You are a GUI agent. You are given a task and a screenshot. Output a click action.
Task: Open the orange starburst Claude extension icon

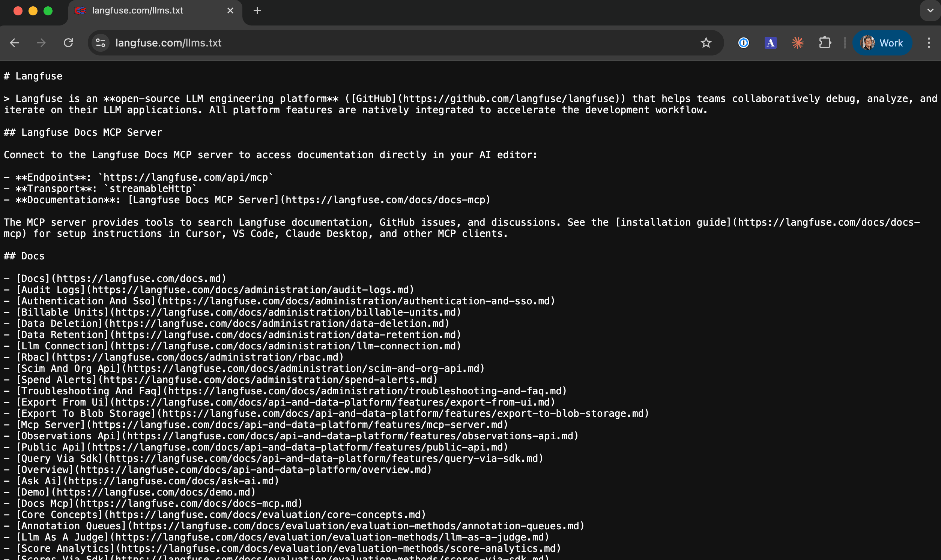797,43
